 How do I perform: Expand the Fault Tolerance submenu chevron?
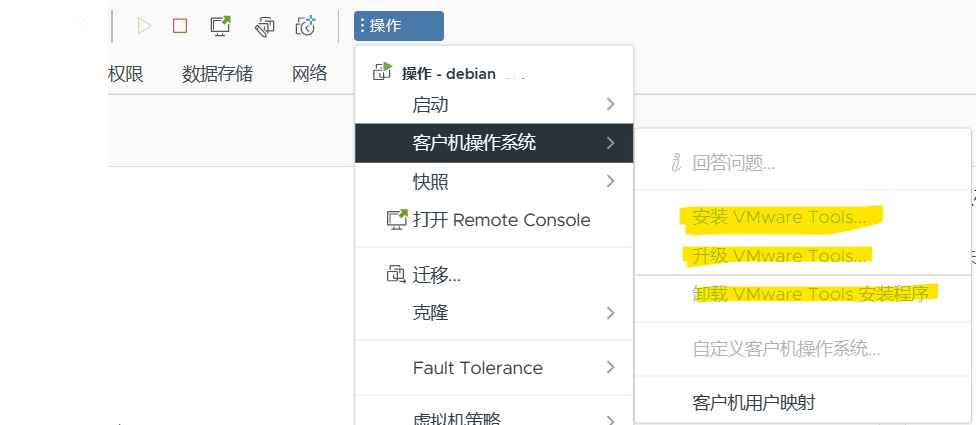[611, 368]
